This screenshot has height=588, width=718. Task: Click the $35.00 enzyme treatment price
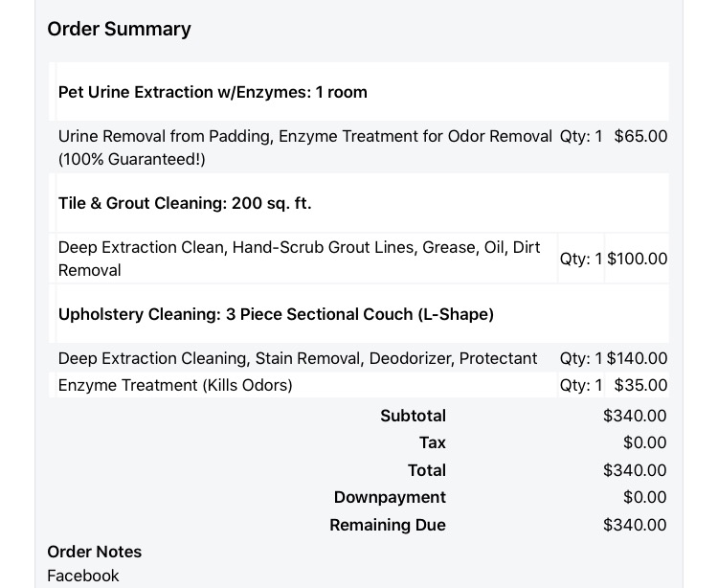[x=640, y=385]
